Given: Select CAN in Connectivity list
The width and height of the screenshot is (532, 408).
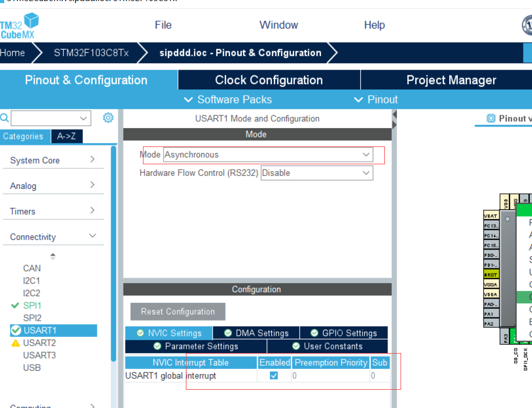Looking at the screenshot, I should [32, 268].
